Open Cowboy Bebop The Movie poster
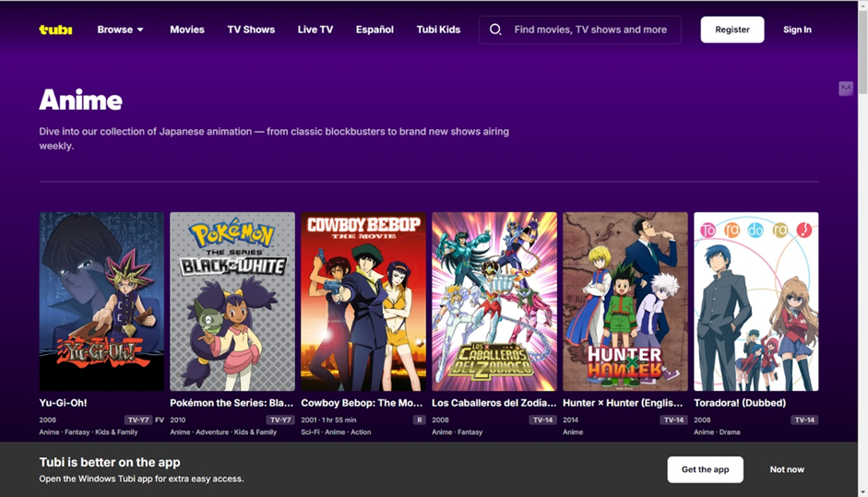 coord(363,302)
